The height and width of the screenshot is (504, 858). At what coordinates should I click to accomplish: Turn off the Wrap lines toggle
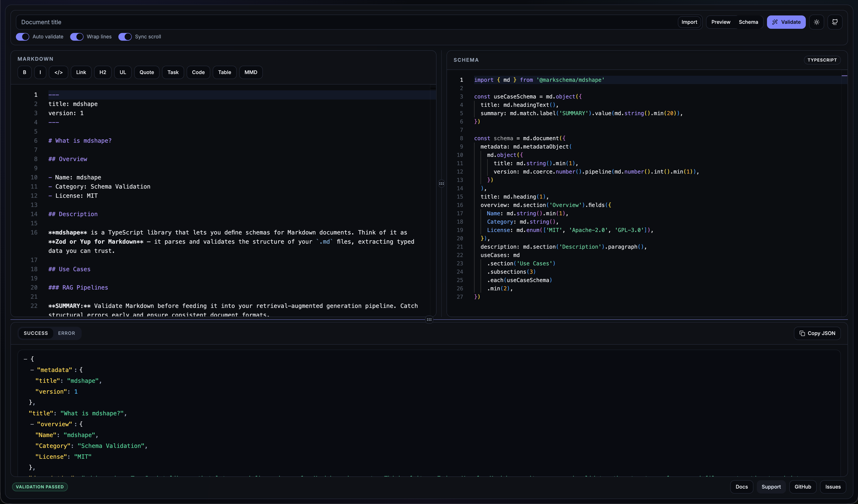(x=77, y=37)
